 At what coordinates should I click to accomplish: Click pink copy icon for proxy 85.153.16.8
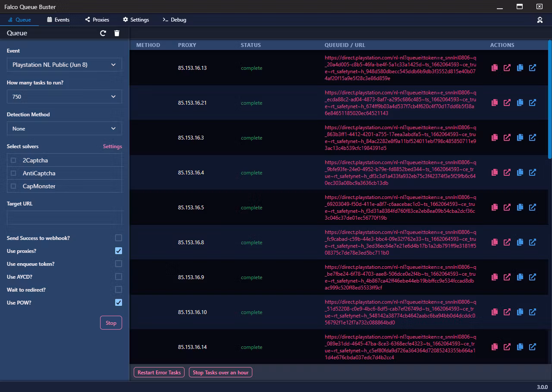pyautogui.click(x=495, y=243)
